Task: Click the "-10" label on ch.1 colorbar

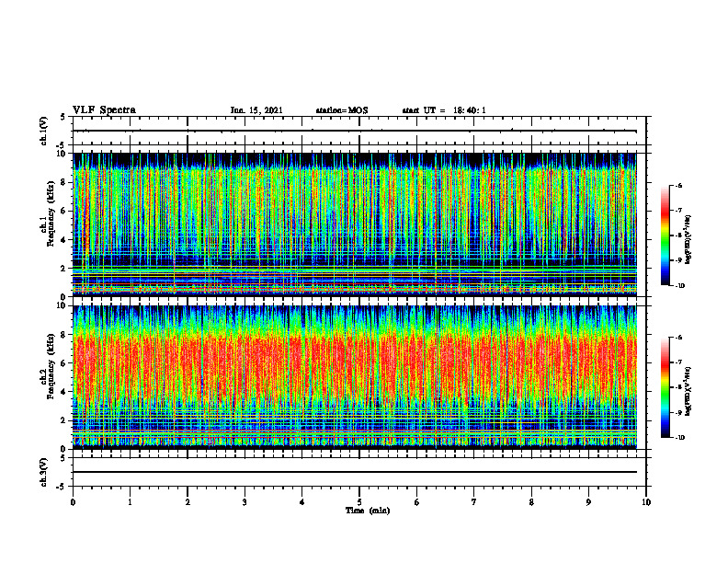Action: 679,285
